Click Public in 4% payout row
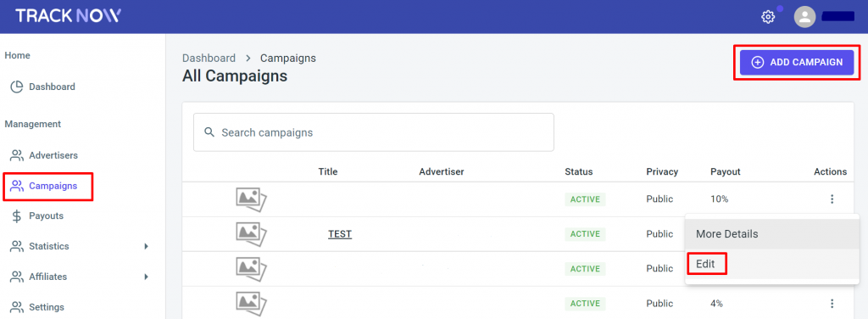The image size is (868, 319). (659, 304)
